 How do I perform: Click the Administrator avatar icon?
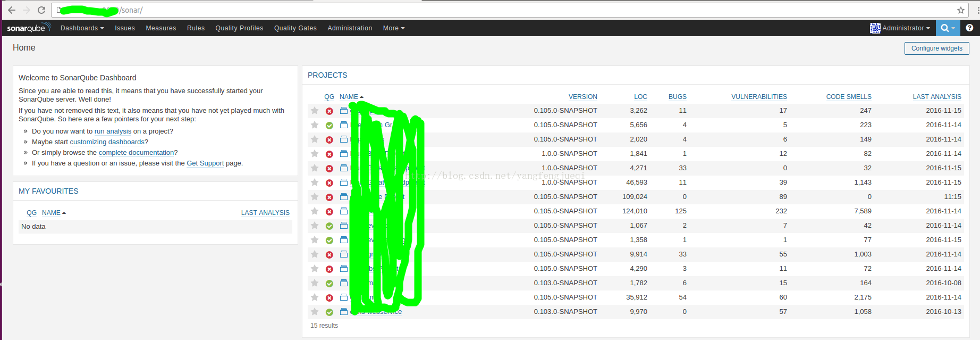(x=875, y=28)
